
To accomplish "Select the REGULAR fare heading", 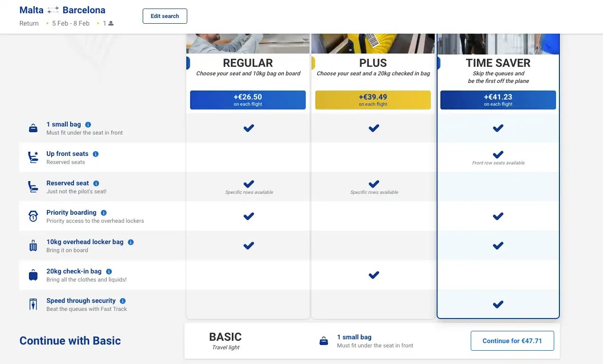I will (x=248, y=63).
